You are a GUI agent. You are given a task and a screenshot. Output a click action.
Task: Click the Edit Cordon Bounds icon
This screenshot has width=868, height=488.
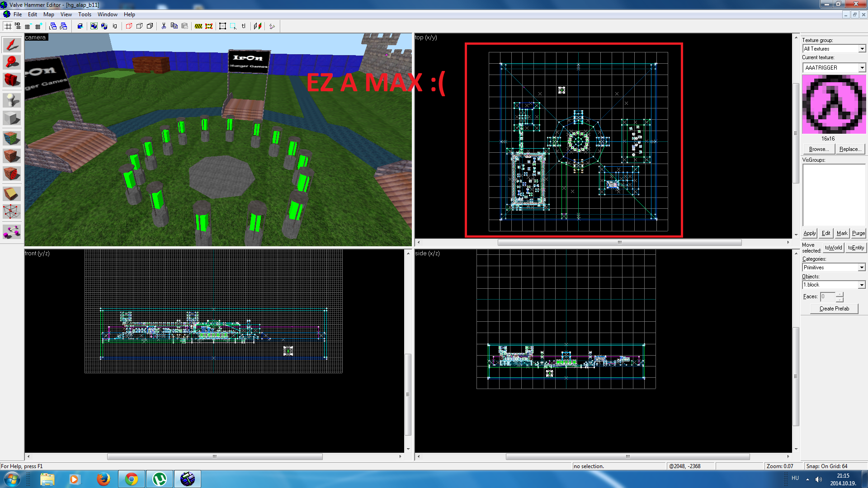pos(209,26)
